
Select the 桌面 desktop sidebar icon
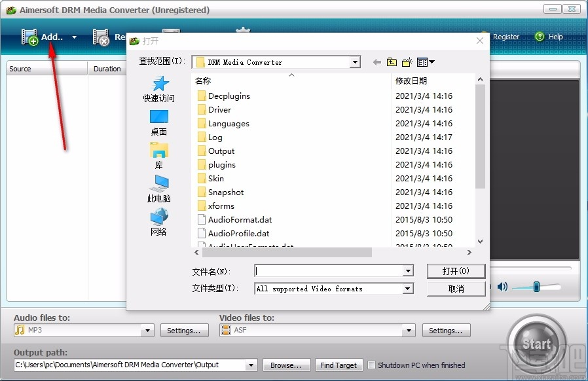158,121
